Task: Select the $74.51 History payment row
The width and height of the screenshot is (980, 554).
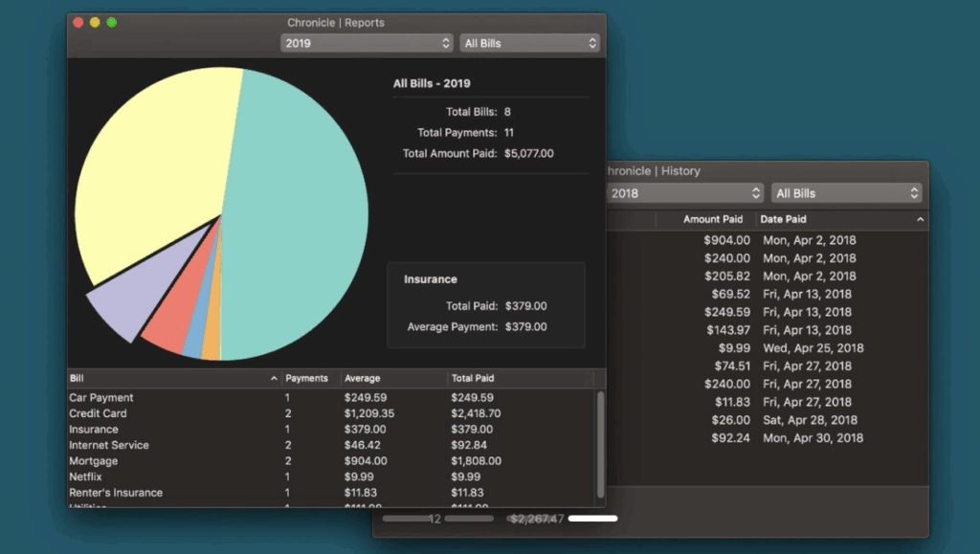Action: click(768, 366)
